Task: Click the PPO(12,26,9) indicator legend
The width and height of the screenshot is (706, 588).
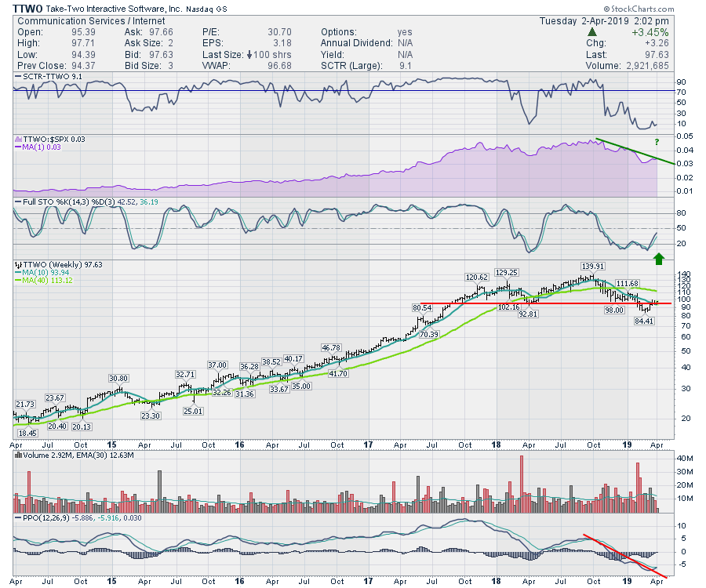Action: click(78, 518)
